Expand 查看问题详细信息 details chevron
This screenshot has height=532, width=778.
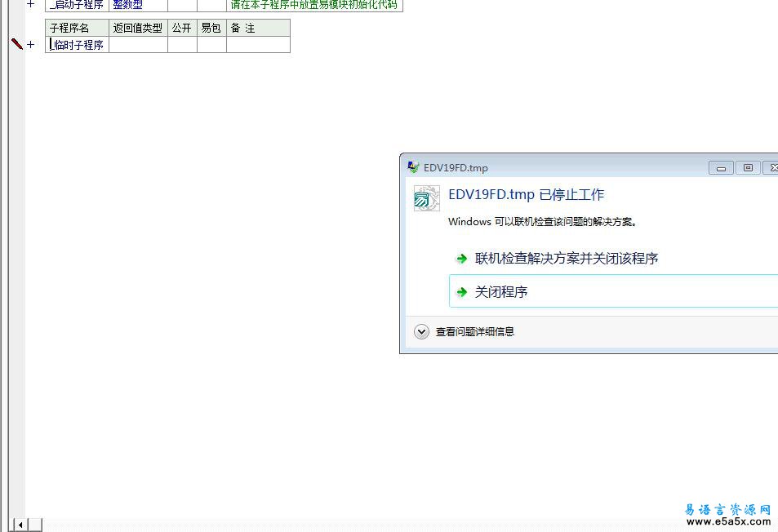pyautogui.click(x=422, y=331)
